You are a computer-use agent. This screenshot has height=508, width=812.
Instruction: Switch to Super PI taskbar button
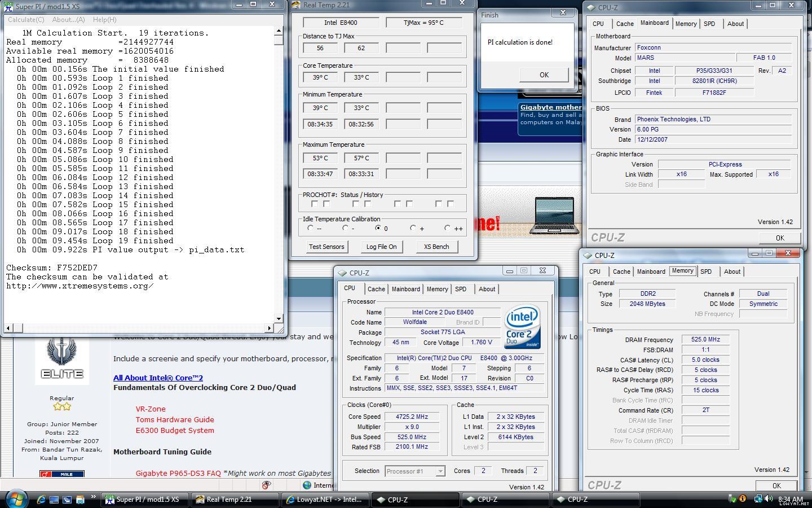point(145,500)
